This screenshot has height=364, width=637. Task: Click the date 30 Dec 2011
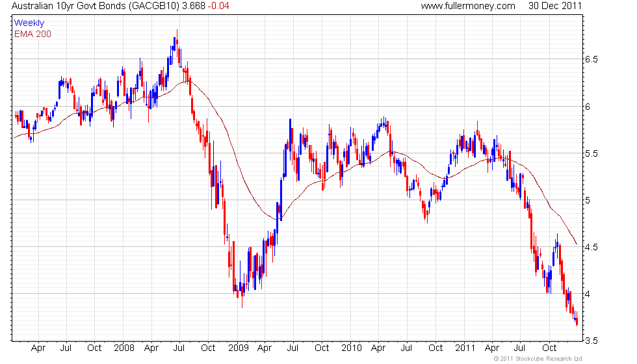(555, 6)
